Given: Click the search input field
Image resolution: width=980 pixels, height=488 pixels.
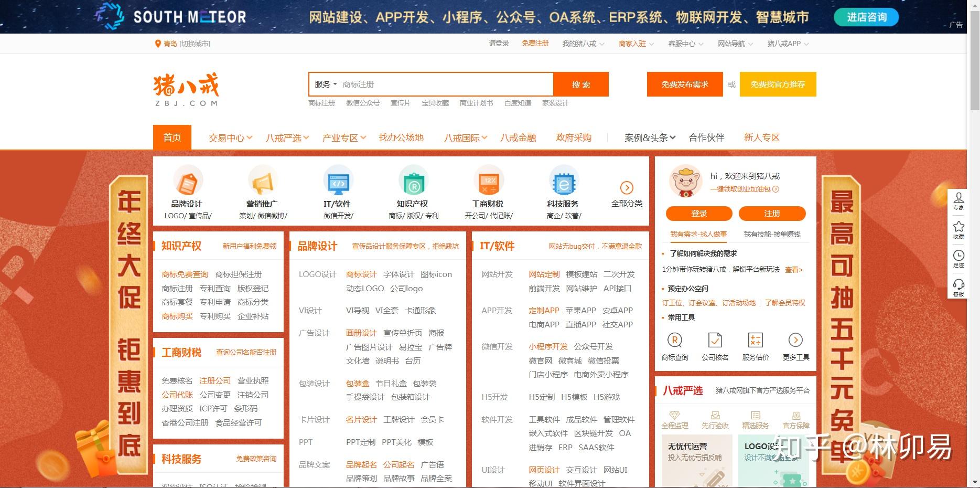Looking at the screenshot, I should click(x=446, y=84).
